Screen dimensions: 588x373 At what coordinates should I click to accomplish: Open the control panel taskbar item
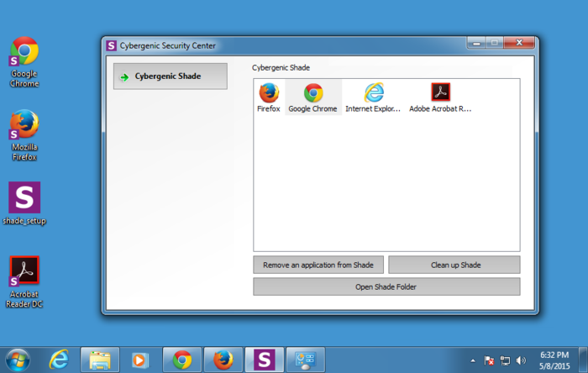[x=305, y=360]
